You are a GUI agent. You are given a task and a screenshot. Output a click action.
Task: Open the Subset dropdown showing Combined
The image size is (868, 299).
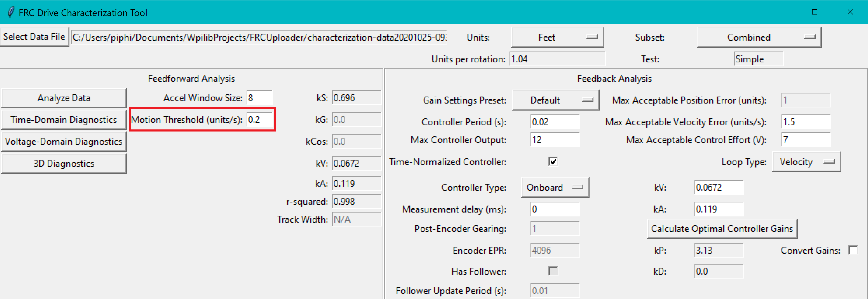coord(759,37)
